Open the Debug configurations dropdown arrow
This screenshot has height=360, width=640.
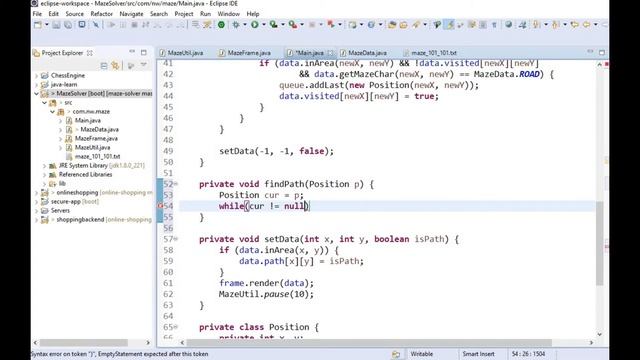[245, 25]
